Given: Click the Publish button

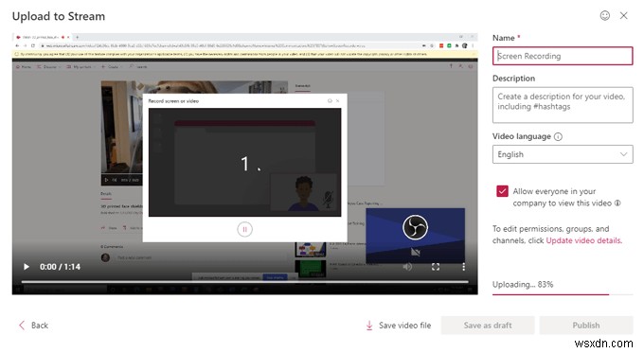Looking at the screenshot, I should [x=586, y=326].
